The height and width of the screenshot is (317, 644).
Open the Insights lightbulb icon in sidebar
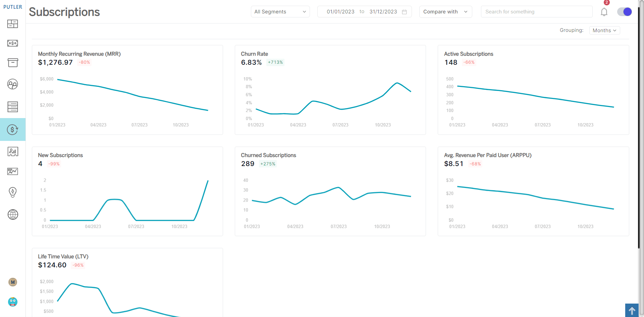click(x=13, y=192)
